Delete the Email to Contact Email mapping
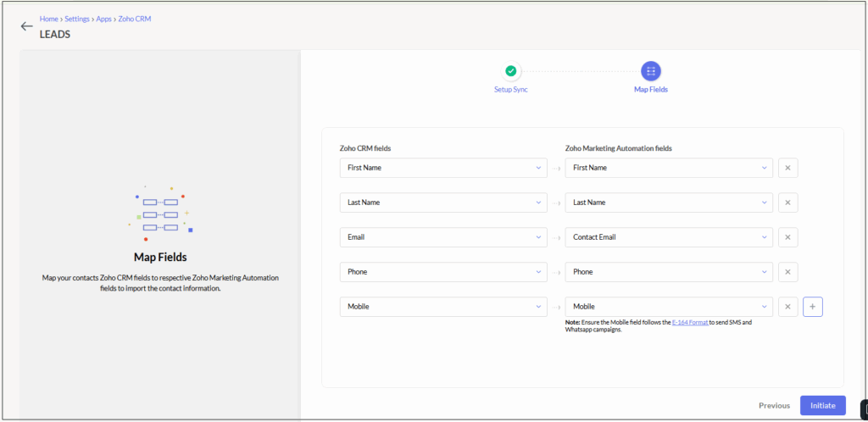Screen dimensions: 868x422 787,237
